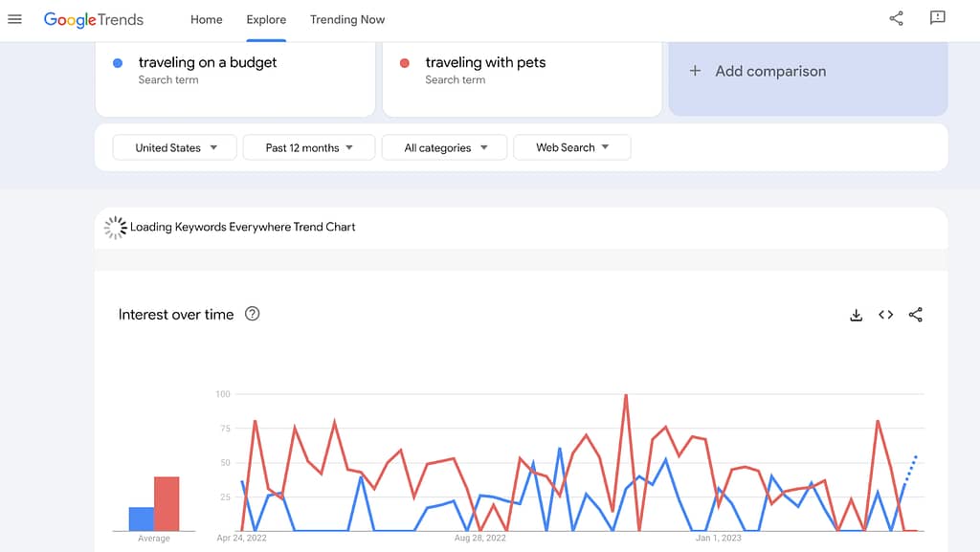The height and width of the screenshot is (552, 980).
Task: Share the Interest over time chart
Action: click(916, 315)
